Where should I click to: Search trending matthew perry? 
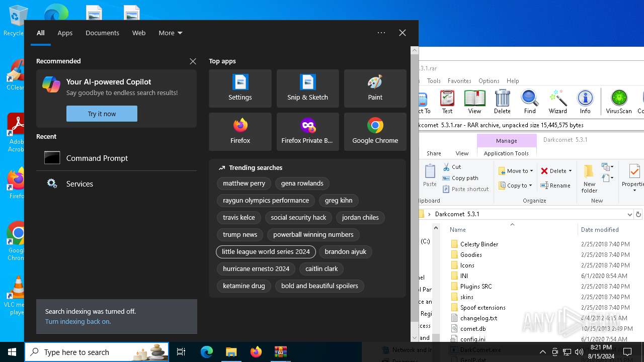pos(244,183)
